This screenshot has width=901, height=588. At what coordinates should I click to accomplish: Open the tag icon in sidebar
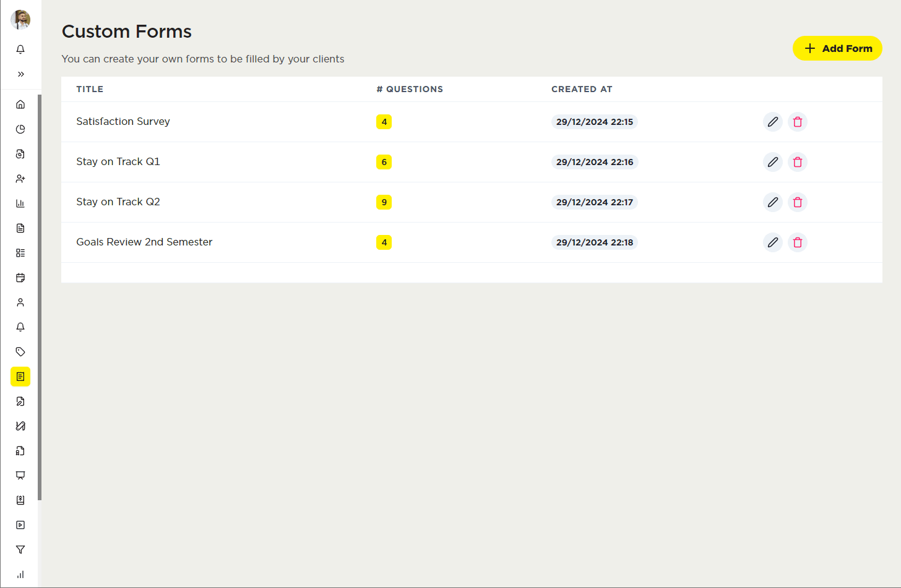[x=20, y=352]
